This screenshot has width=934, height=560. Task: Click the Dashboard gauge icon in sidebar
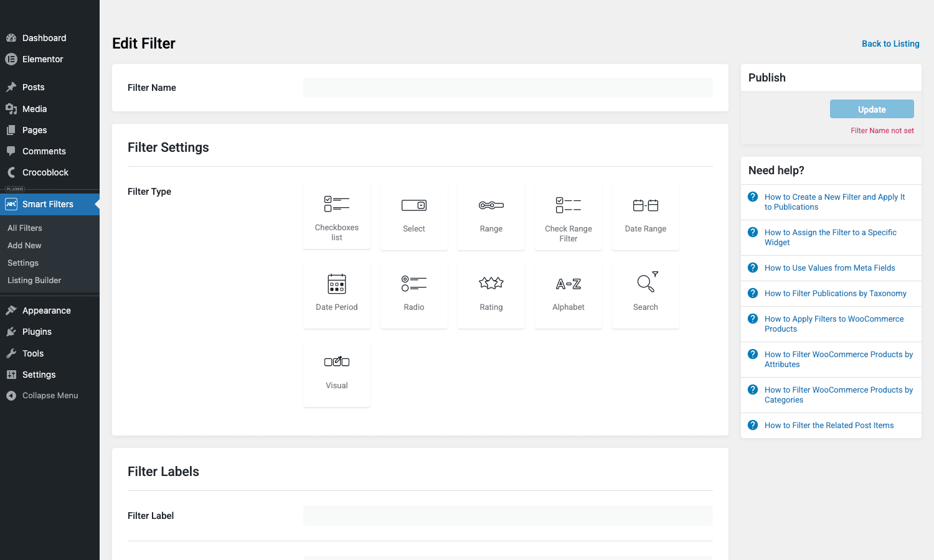(x=11, y=38)
